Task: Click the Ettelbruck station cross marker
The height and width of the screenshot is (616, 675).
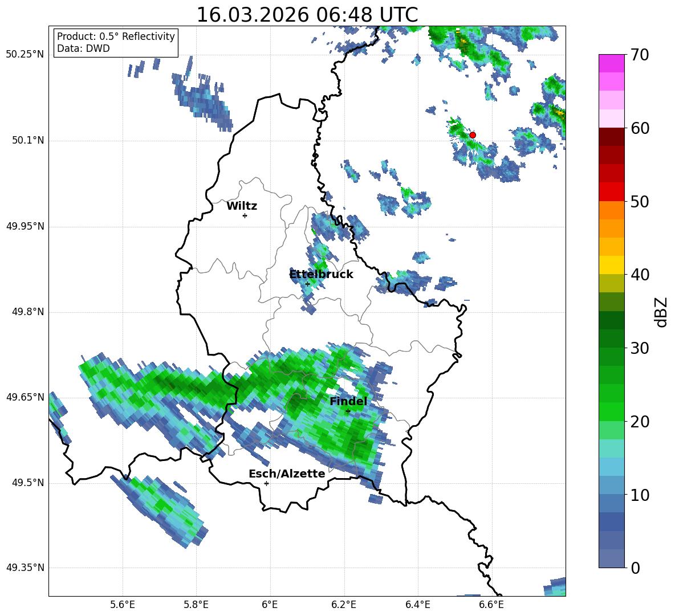Action: [x=307, y=284]
